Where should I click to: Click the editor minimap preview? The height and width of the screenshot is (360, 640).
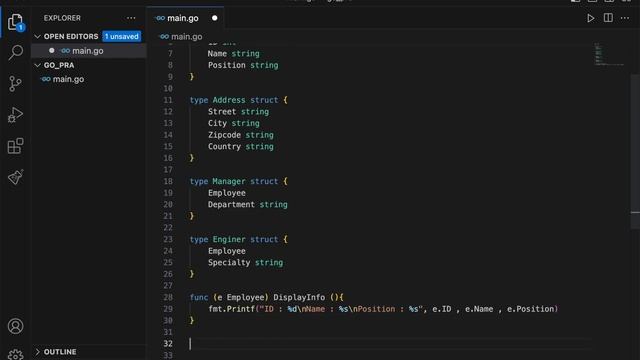[608, 54]
